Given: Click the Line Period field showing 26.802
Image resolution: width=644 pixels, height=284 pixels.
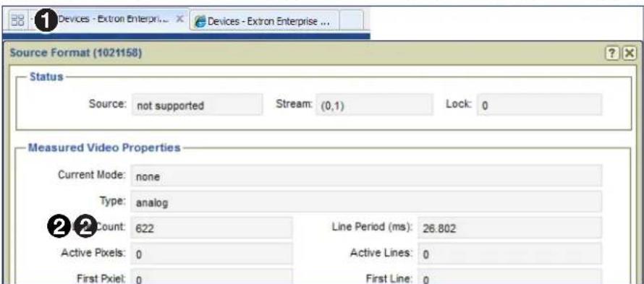Looking at the screenshot, I should (509, 228).
